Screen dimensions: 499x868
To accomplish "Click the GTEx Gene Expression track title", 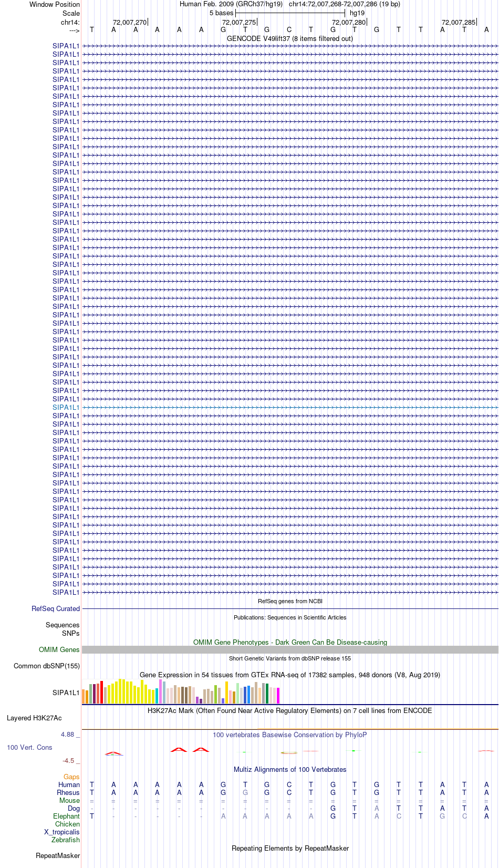I will (x=290, y=675).
